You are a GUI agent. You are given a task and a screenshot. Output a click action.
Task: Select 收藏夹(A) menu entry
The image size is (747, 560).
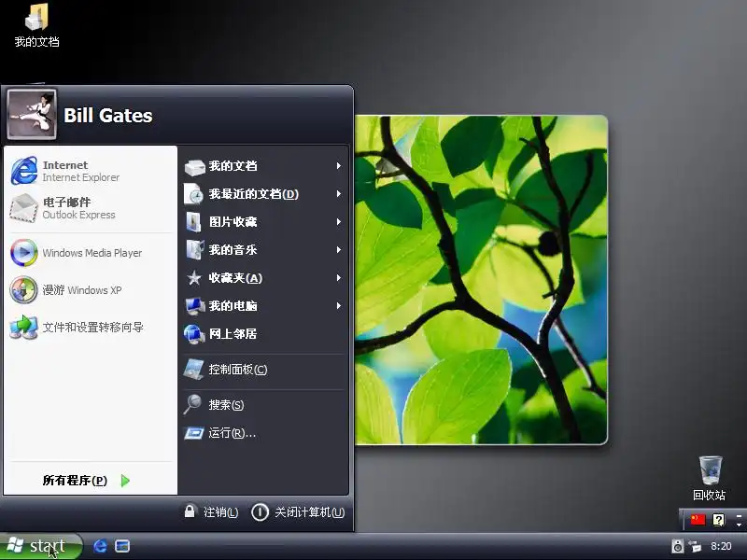(235, 277)
